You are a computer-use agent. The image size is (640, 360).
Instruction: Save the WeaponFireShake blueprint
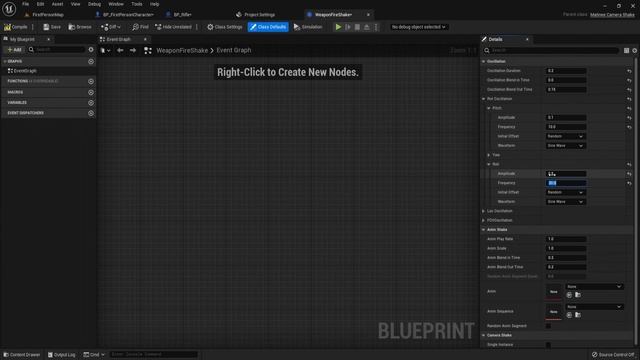(x=52, y=27)
